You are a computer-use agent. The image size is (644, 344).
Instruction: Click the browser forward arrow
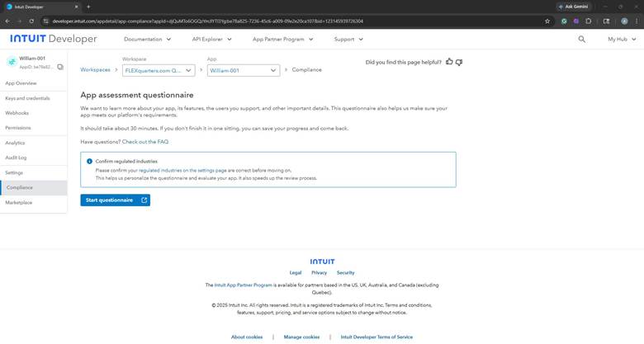click(x=19, y=21)
